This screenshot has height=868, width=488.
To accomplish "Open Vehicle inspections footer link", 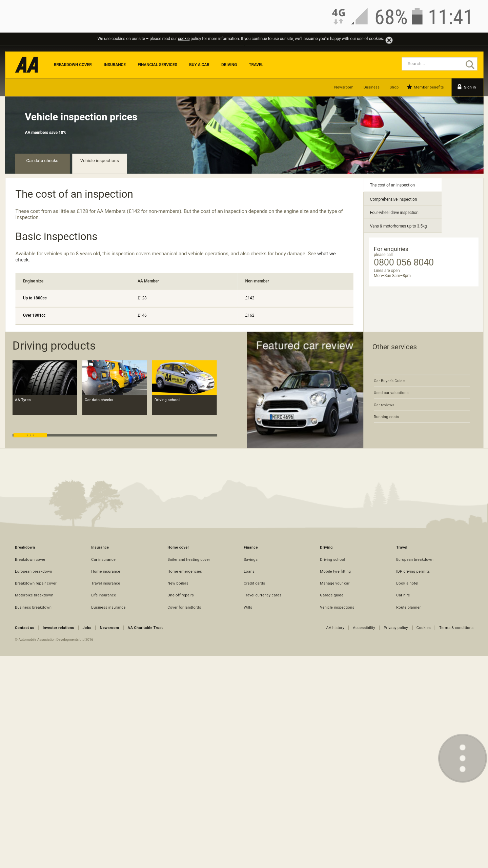I will coord(337,608).
